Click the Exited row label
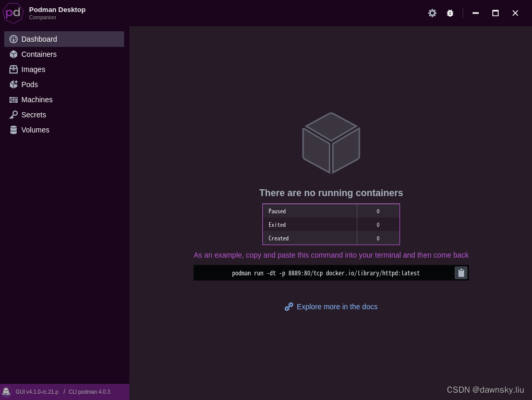The width and height of the screenshot is (532, 400). 277,225
